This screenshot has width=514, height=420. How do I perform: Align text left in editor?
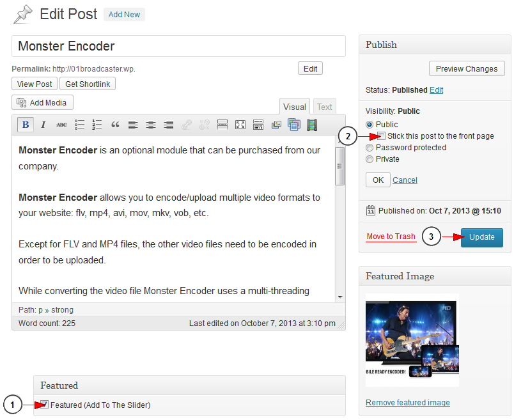[x=133, y=125]
